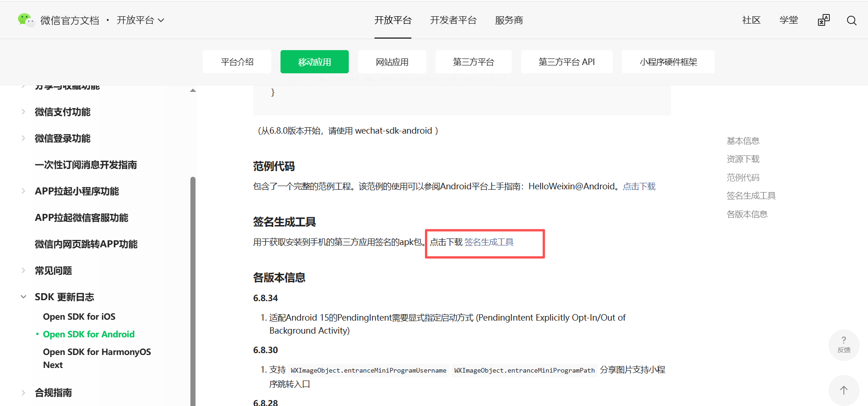Jump to 资源下载 in page outline
Image resolution: width=868 pixels, height=406 pixels.
(743, 159)
